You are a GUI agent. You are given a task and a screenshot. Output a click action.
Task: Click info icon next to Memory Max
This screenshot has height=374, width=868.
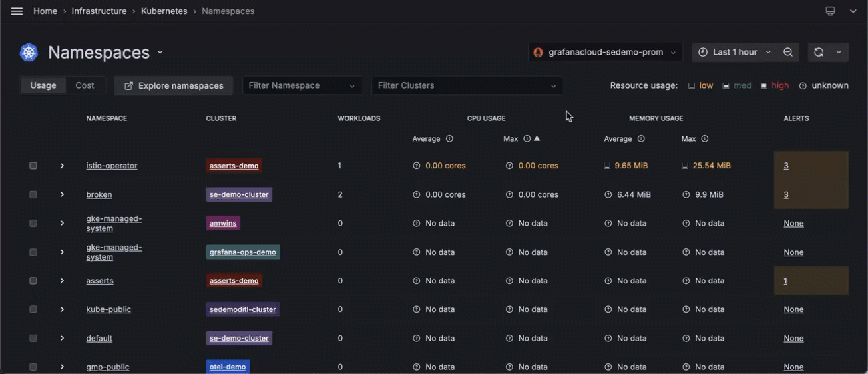click(x=705, y=139)
